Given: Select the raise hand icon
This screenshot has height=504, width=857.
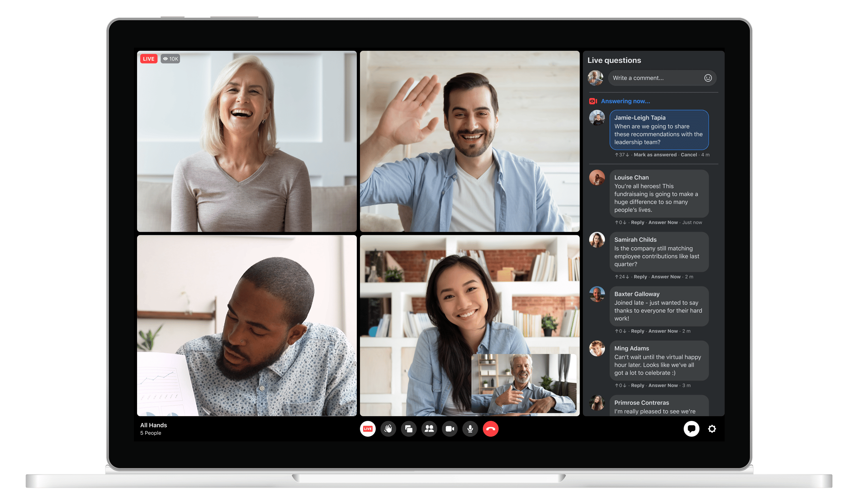Looking at the screenshot, I should tap(388, 429).
